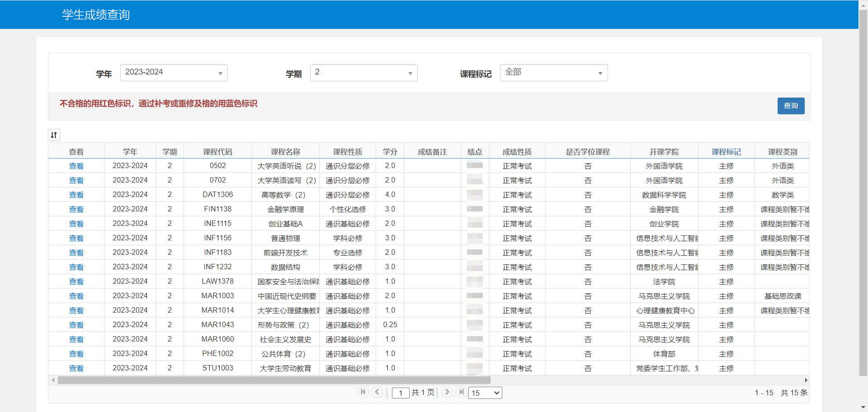Click the page scrollbar down arrow

pos(863,408)
